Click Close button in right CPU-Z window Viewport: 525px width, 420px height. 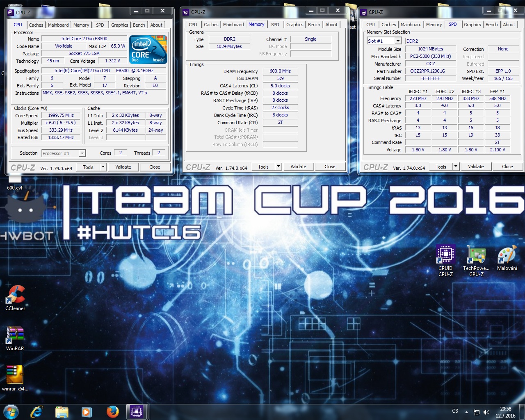tap(507, 167)
